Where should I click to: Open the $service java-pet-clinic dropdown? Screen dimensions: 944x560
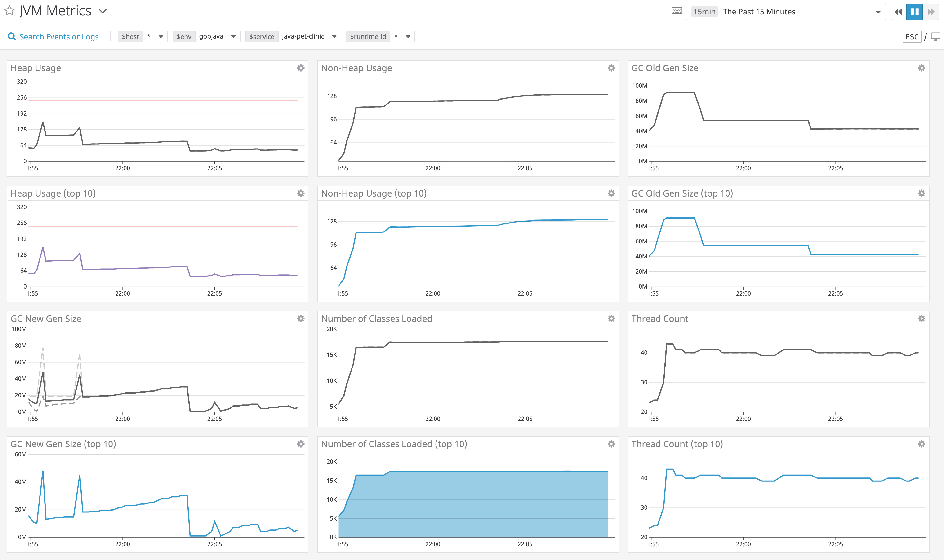click(x=334, y=36)
